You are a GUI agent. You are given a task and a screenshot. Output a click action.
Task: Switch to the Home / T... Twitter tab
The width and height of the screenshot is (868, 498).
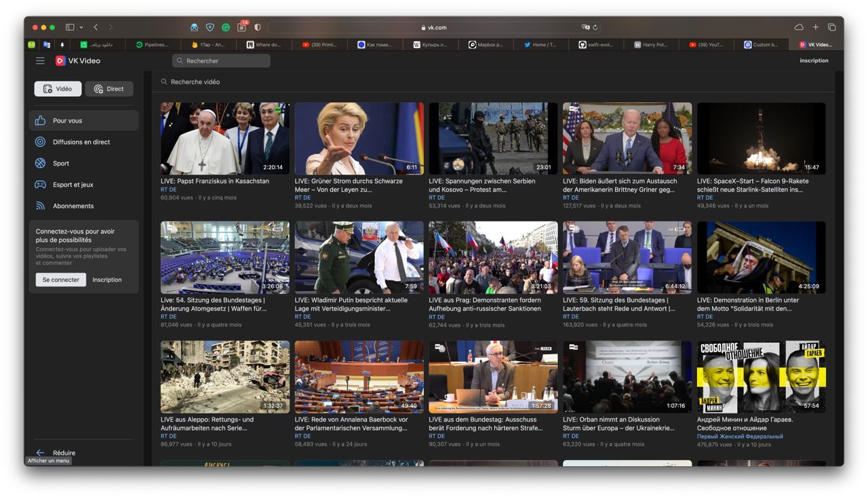pyautogui.click(x=540, y=45)
